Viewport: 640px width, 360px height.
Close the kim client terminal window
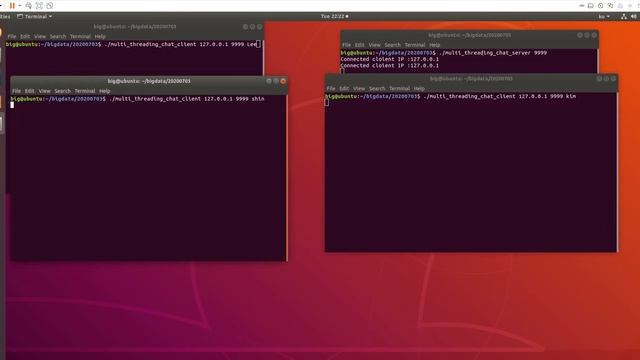pos(613,79)
